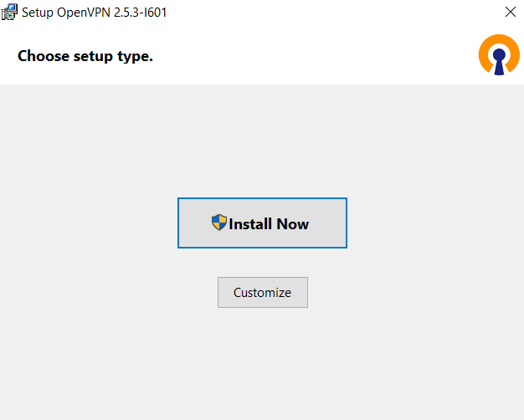Open the Customize setup options
Viewport: 524px width, 420px height.
click(262, 293)
